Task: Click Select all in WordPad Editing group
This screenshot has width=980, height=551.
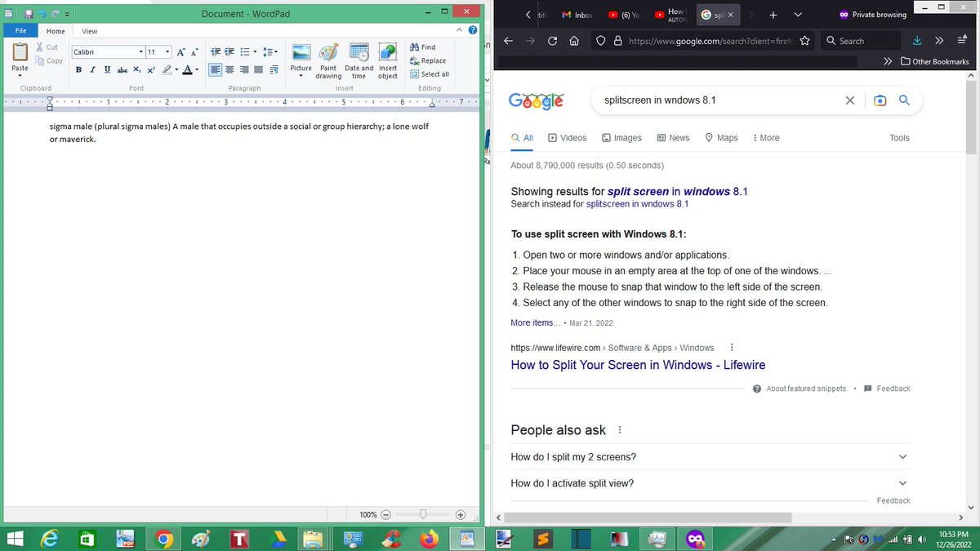Action: pos(430,73)
